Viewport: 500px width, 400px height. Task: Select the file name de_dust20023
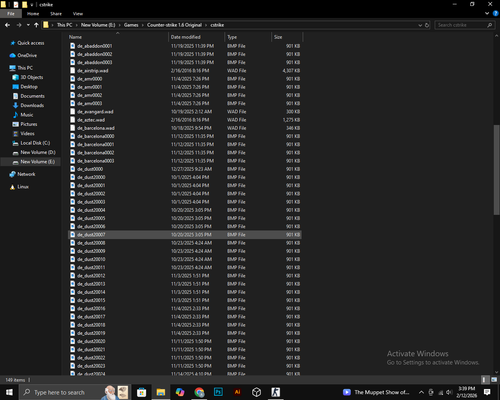tap(91, 366)
